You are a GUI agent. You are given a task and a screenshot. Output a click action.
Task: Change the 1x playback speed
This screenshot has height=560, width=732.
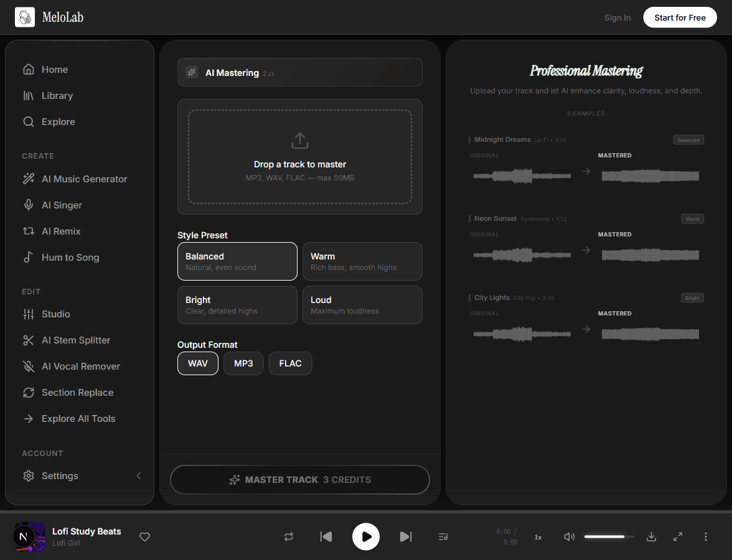click(x=538, y=537)
